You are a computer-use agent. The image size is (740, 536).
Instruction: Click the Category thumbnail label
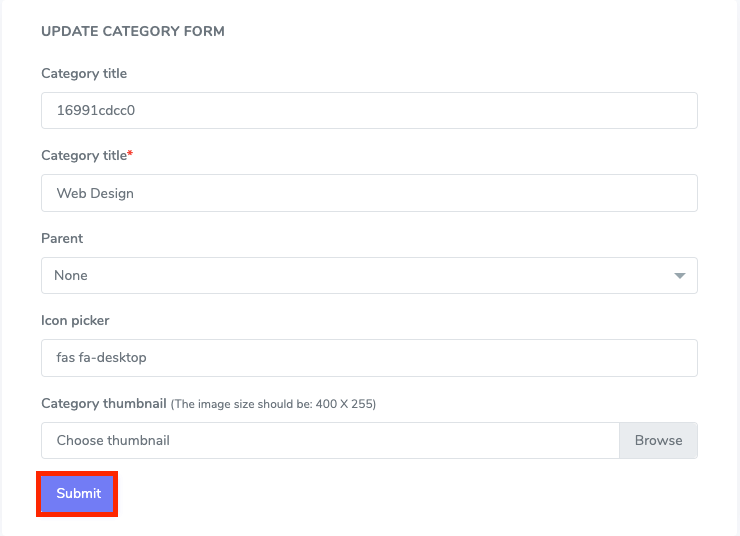[x=103, y=404]
